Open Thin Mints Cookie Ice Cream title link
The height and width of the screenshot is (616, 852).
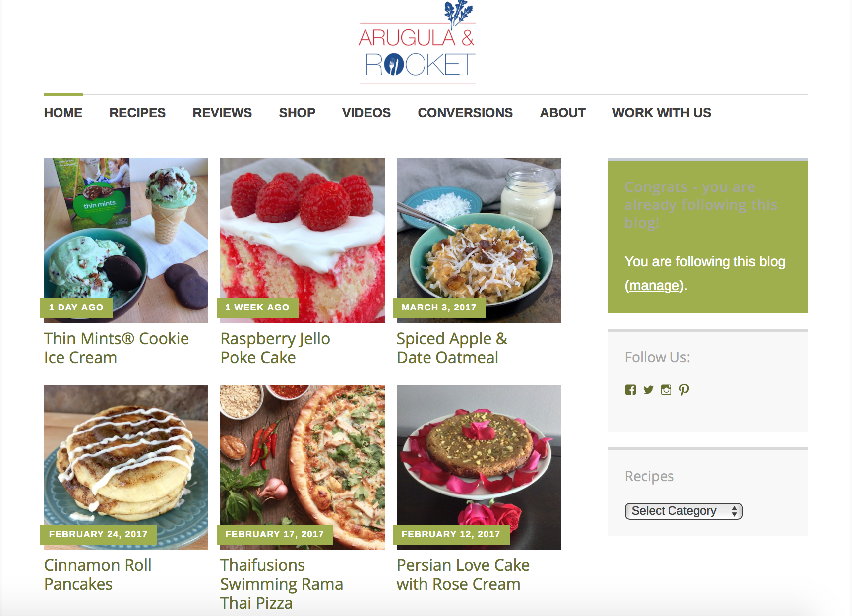117,348
